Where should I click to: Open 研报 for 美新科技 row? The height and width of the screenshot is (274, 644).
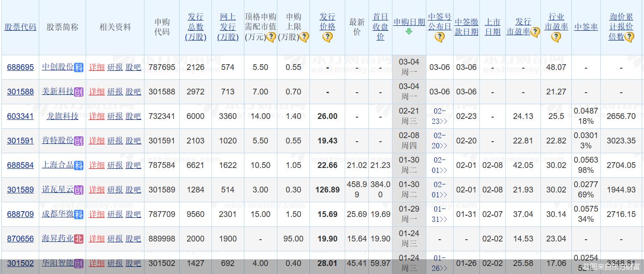pos(115,92)
